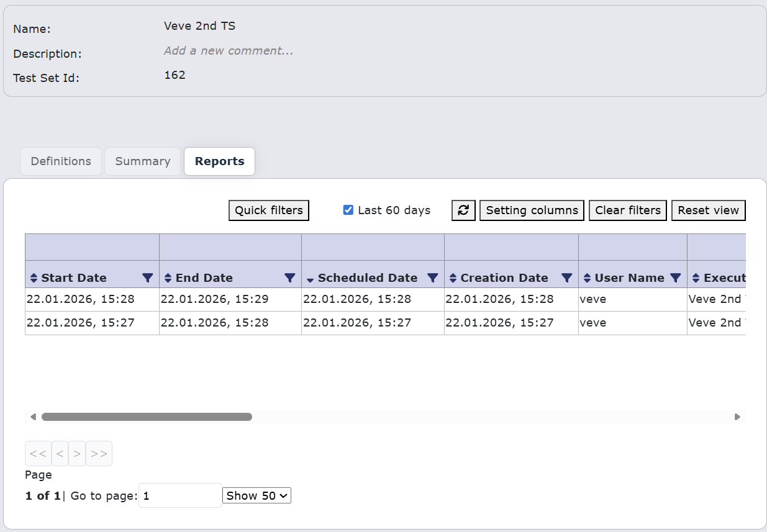Screen dimensions: 767x532
Task: Select Start Date cell 22.01.2026, 15:27
Action: coord(92,323)
